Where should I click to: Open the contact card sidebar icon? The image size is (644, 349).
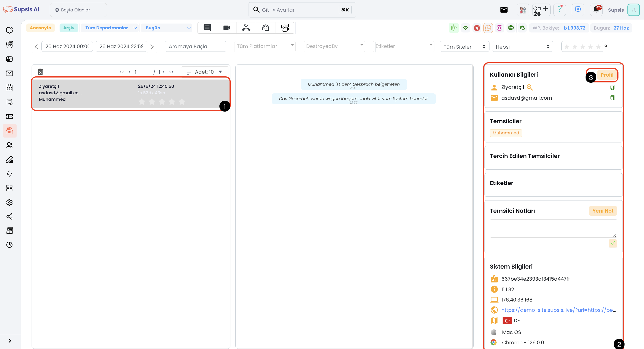coord(9,59)
